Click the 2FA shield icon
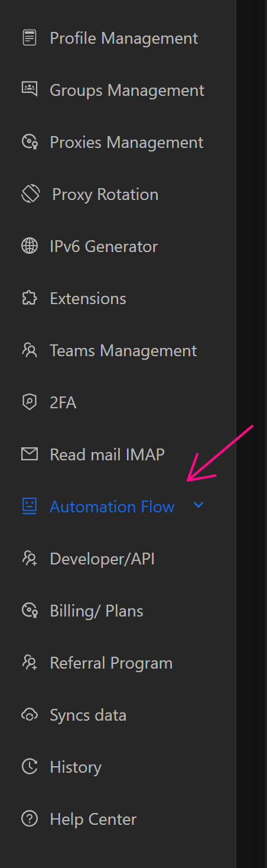This screenshot has width=267, height=868. click(29, 402)
